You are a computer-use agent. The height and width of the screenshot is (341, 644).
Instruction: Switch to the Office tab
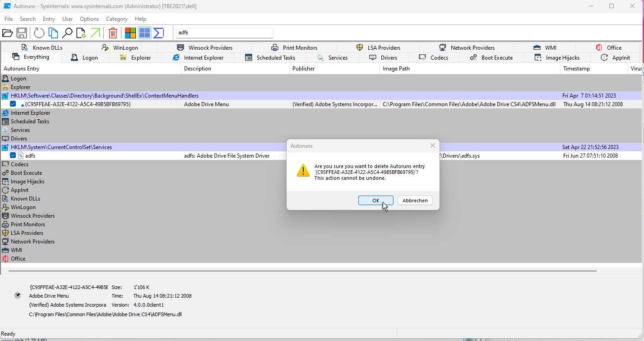(x=608, y=47)
